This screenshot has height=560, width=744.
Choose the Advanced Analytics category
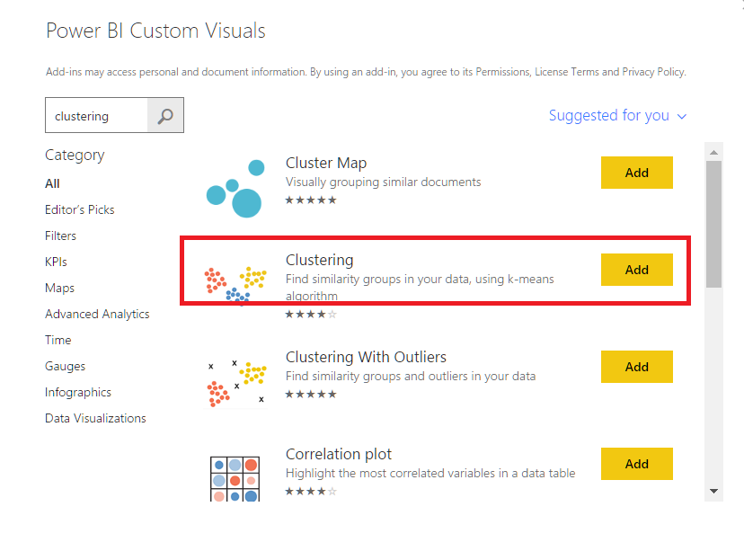pyautogui.click(x=97, y=314)
